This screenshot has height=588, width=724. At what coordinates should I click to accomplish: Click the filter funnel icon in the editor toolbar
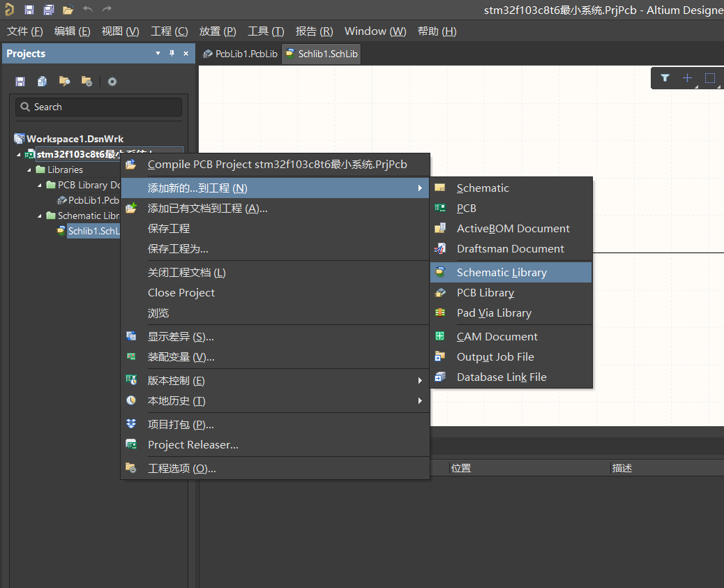coord(665,78)
